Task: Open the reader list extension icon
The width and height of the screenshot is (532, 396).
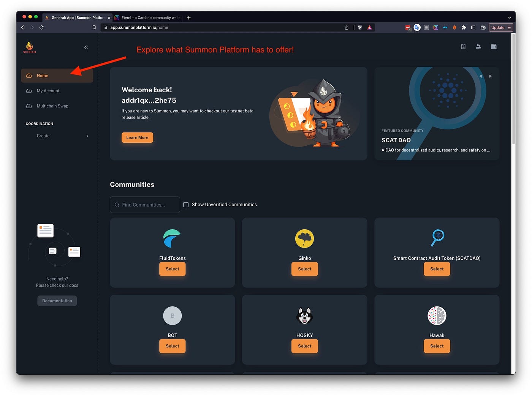Action: 426,27
